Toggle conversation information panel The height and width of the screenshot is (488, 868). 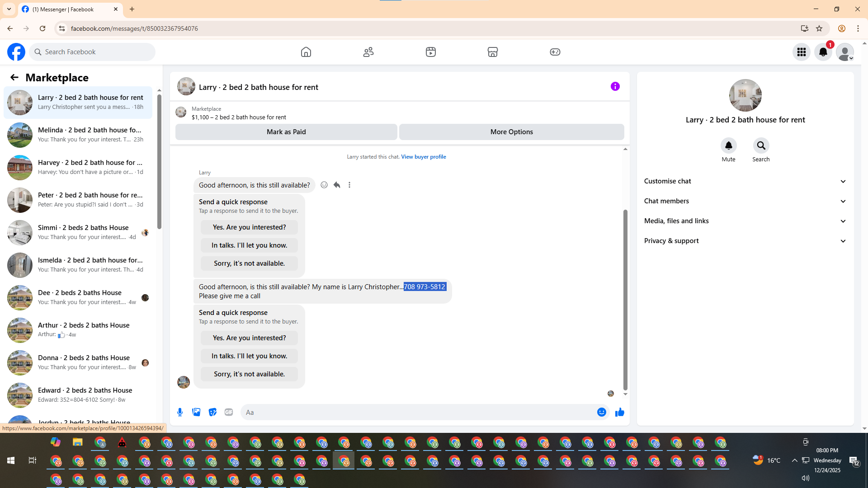tap(615, 86)
